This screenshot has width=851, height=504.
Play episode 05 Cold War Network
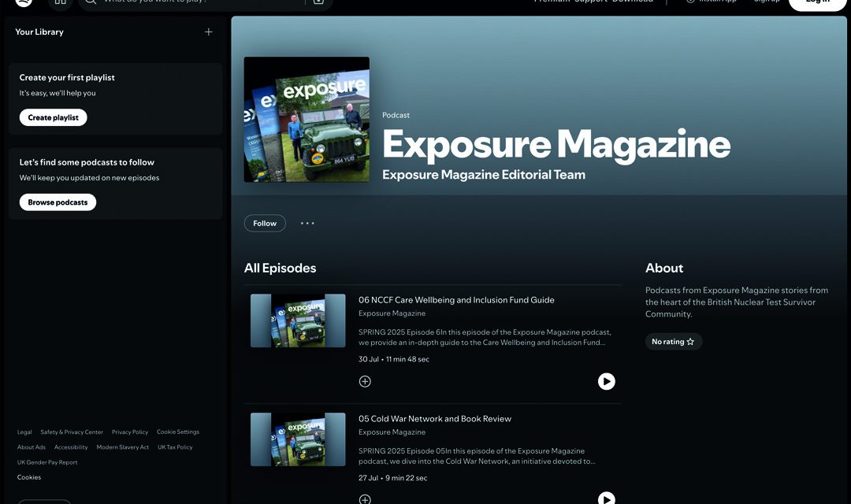coord(606,498)
